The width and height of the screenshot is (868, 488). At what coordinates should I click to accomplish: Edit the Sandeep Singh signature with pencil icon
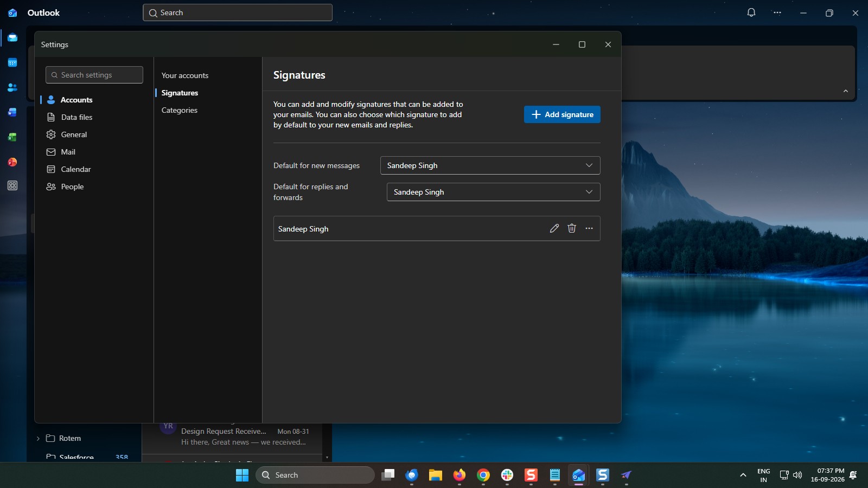[554, 228]
